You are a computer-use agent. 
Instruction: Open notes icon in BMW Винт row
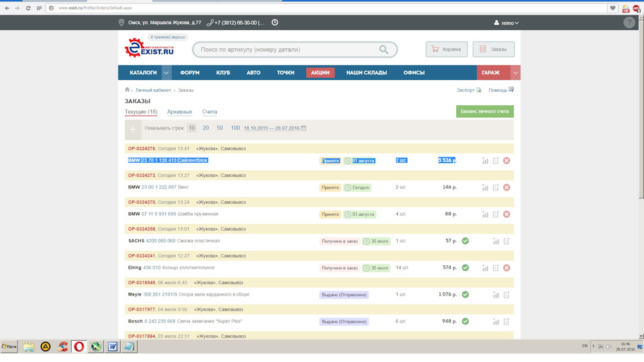pyautogui.click(x=496, y=188)
